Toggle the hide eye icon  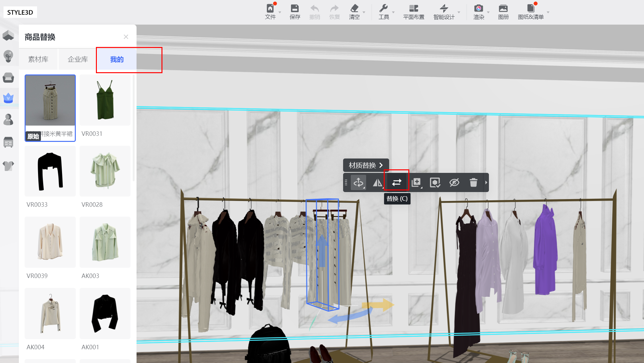[454, 182]
